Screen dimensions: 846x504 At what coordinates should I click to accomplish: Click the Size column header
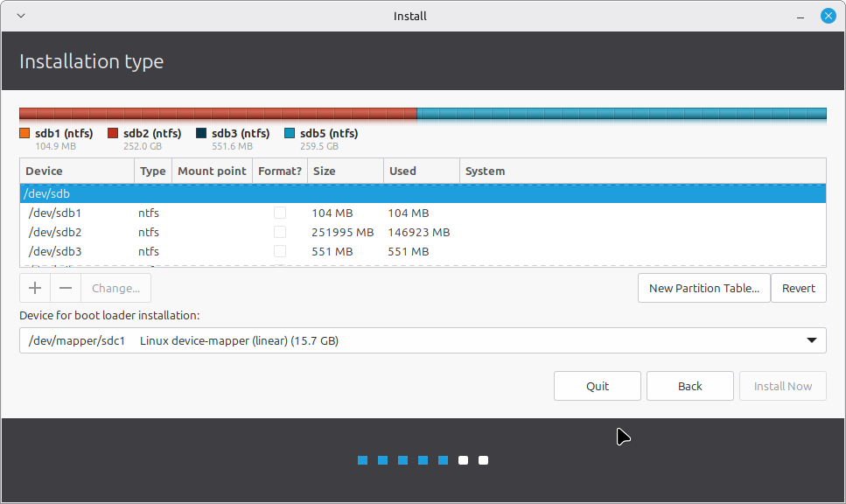346,171
